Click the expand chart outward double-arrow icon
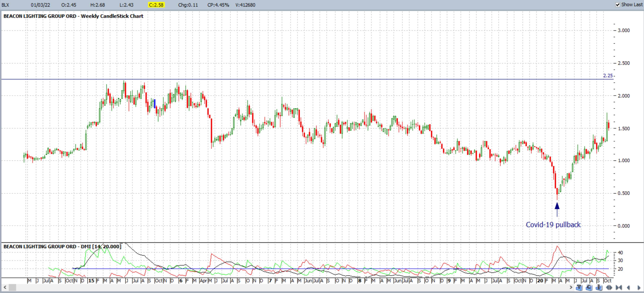Screen dimensions: 644x293 [x=609, y=287]
